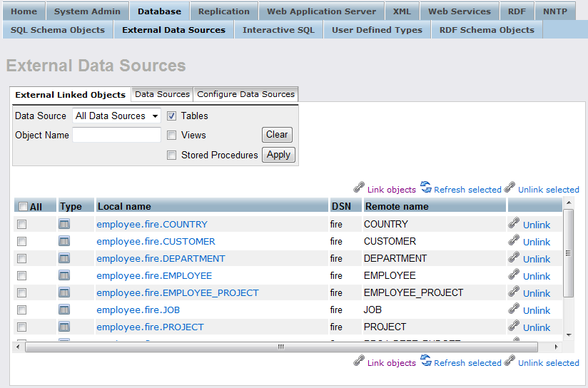The width and height of the screenshot is (588, 388).
Task: Click the link objects chain icon above table
Action: pos(359,188)
